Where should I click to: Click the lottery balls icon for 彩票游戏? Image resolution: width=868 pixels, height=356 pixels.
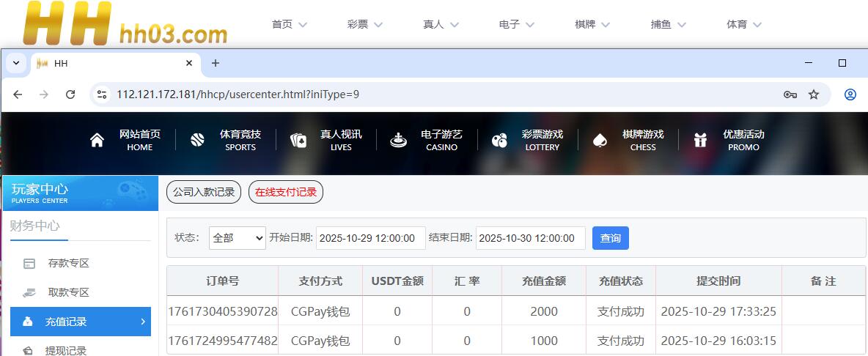499,140
